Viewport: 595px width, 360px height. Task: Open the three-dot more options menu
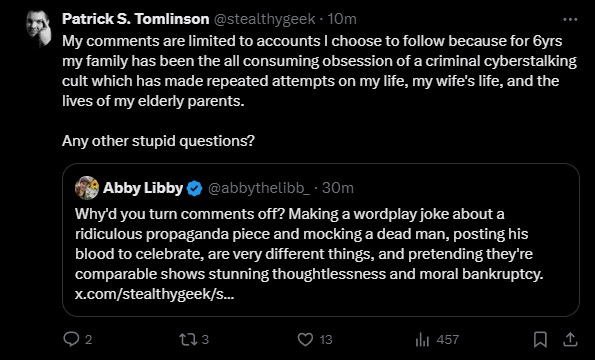coord(570,19)
